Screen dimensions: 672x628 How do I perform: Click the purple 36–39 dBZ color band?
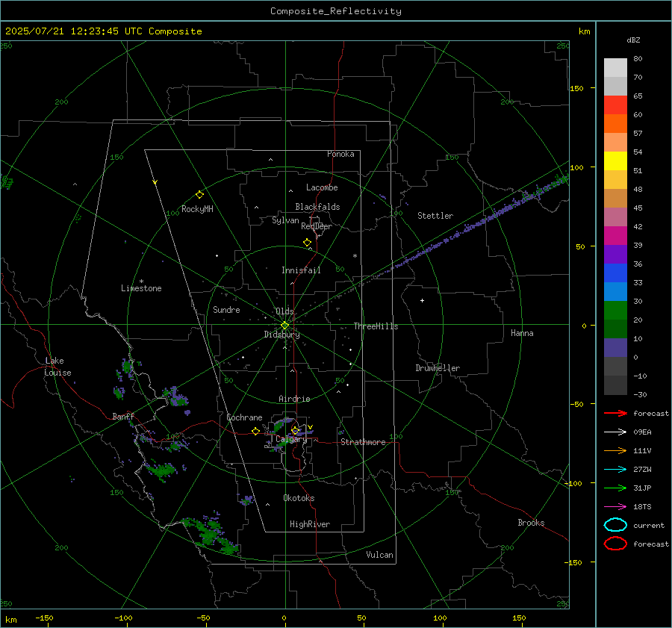coord(615,255)
